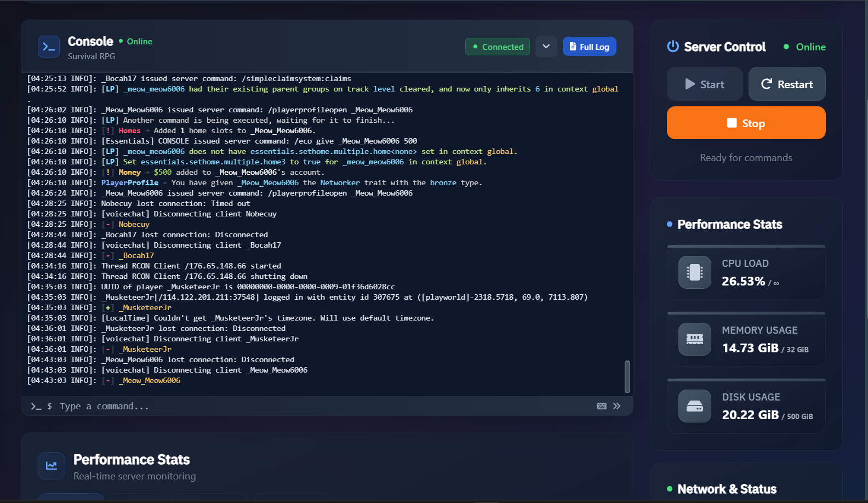Screen dimensions: 868x503
Task: Click the Connected status badge
Action: 498,47
